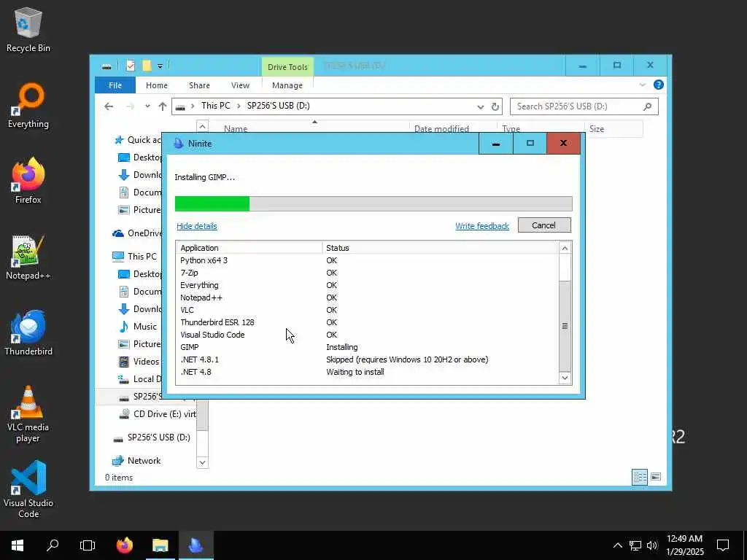
Task: Show hidden system tray icons
Action: click(x=617, y=545)
